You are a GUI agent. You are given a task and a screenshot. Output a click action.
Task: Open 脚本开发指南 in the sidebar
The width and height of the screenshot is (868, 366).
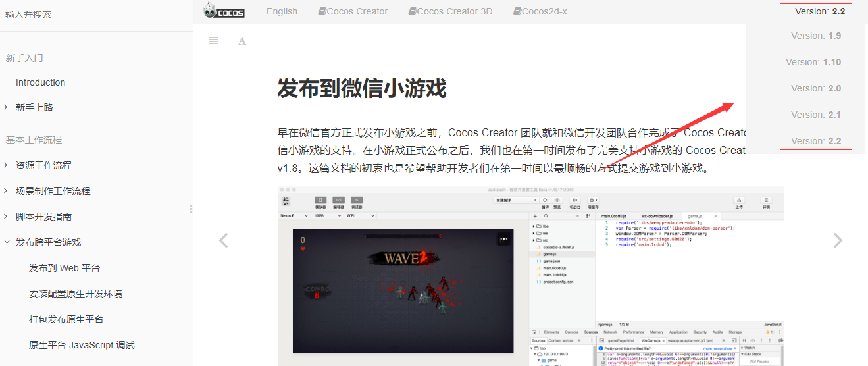(x=44, y=217)
